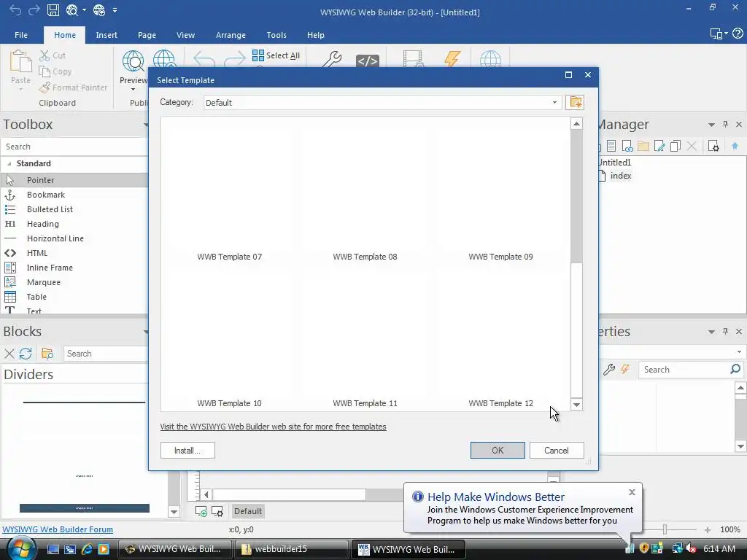Collapse the Standard group in Toolbox
The image size is (747, 560).
(x=9, y=163)
